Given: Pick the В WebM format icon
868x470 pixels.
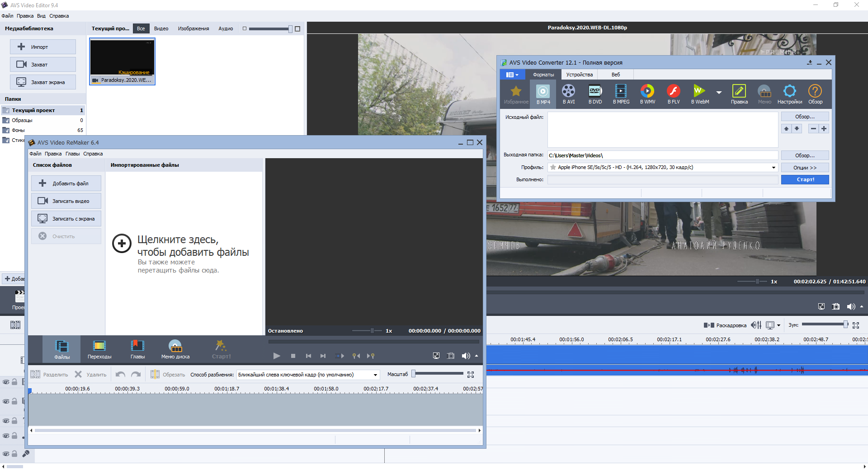Looking at the screenshot, I should coord(700,94).
